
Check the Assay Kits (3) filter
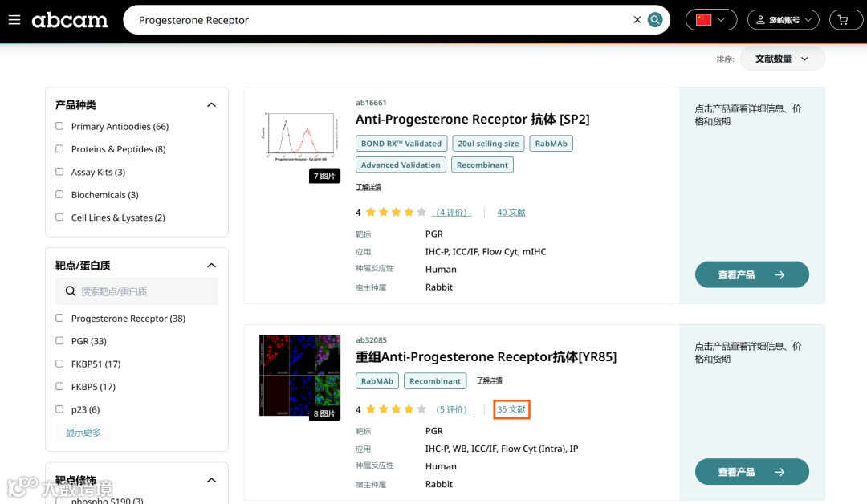59,172
